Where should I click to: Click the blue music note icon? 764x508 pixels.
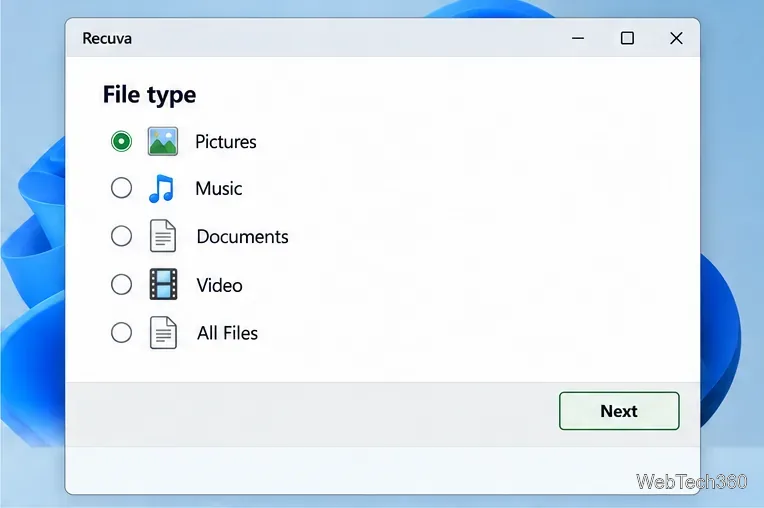click(161, 188)
